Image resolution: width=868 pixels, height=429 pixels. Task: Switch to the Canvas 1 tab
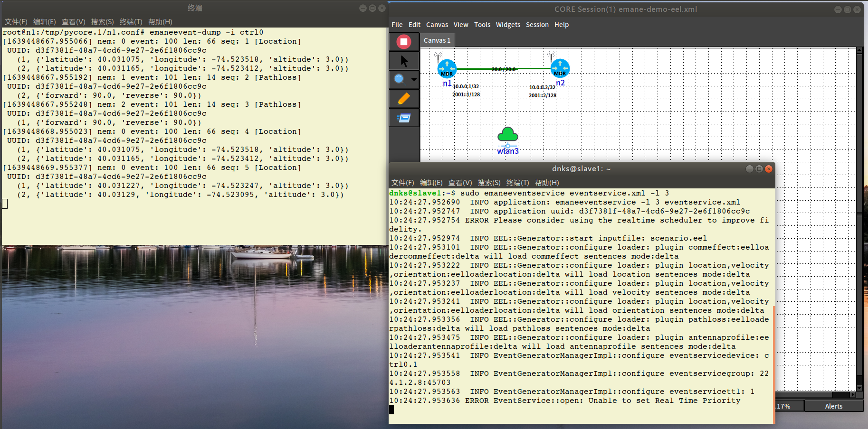point(437,40)
